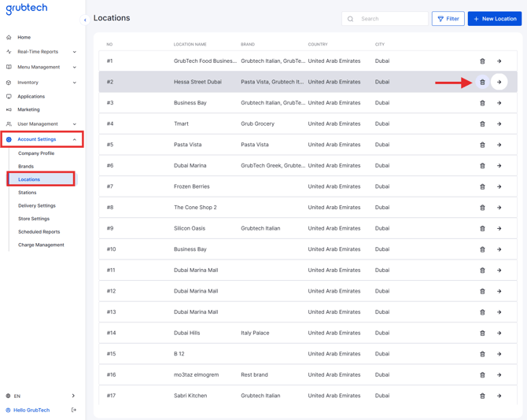Screen dimensions: 527x420
Task: Open location #2 with its arrow icon
Action: click(x=499, y=82)
